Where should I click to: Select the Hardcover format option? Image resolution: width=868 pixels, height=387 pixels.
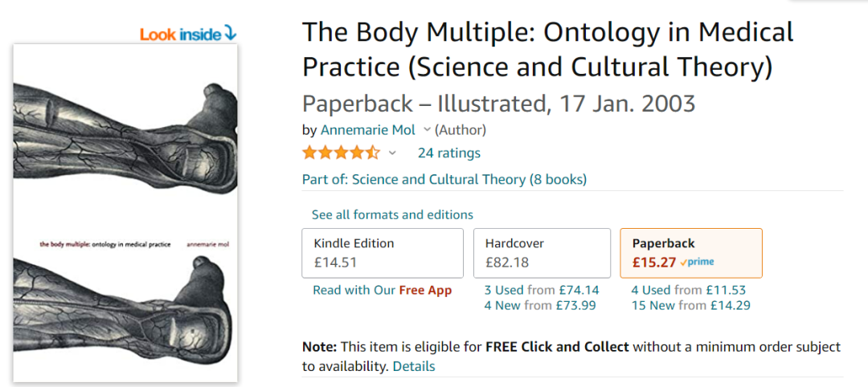542,253
